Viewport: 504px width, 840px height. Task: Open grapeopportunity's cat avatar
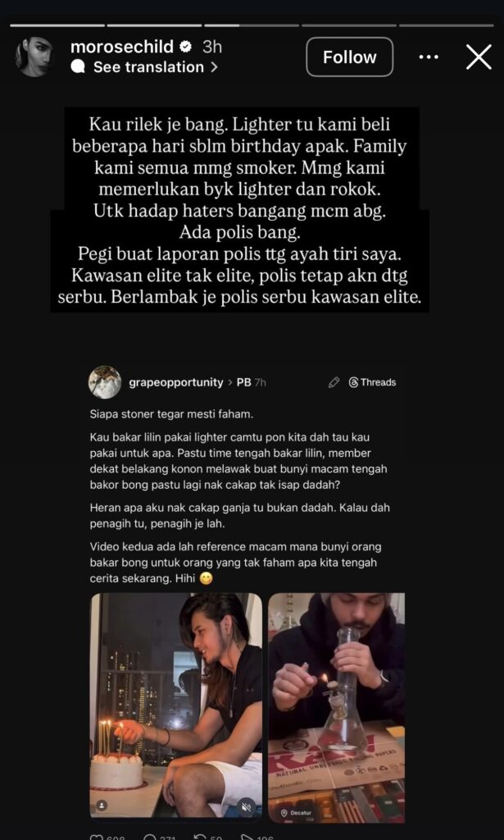pyautogui.click(x=105, y=382)
